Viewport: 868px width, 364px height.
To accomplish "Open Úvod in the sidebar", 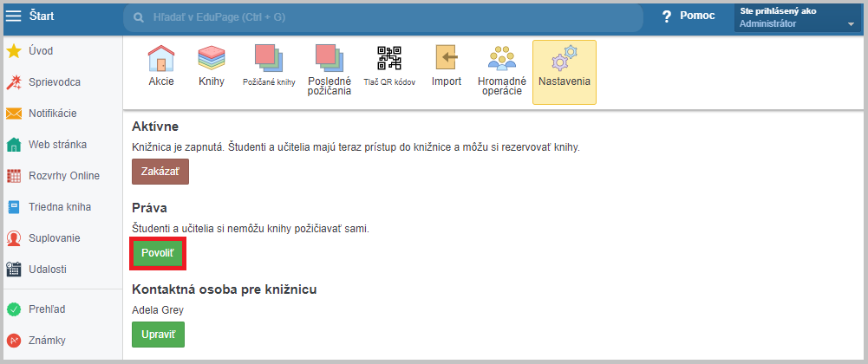I will pyautogui.click(x=41, y=51).
